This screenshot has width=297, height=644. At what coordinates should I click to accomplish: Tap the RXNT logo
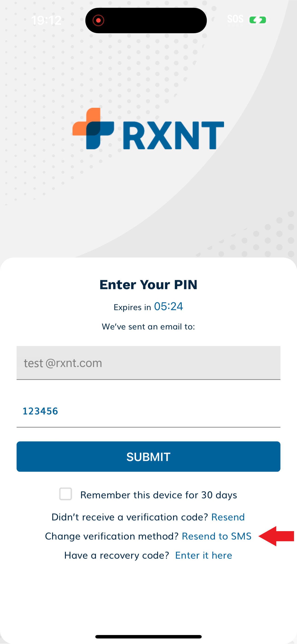tap(148, 129)
